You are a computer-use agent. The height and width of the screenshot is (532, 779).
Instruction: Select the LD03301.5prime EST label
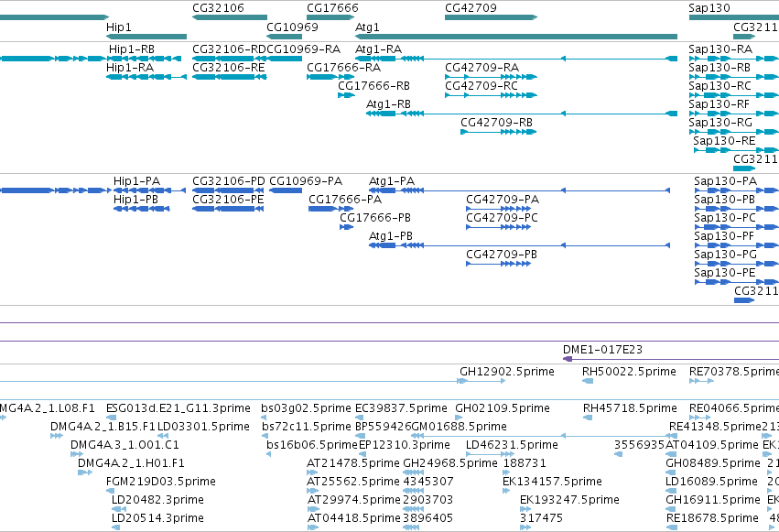[204, 428]
